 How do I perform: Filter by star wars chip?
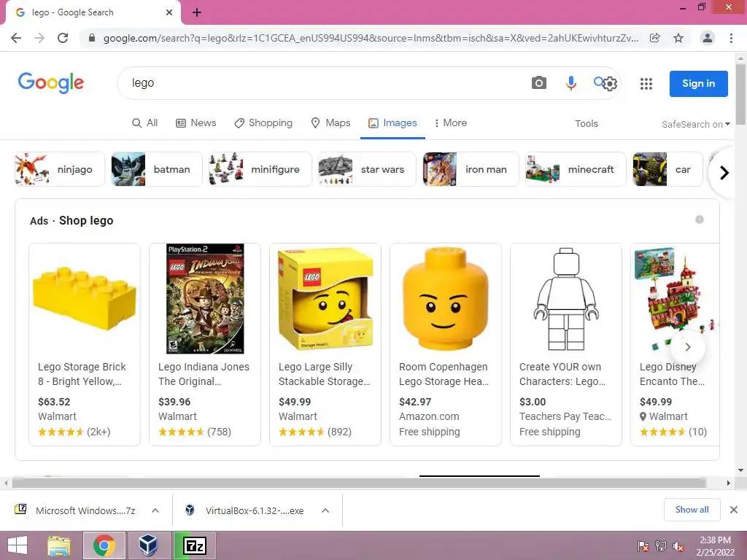pyautogui.click(x=367, y=169)
